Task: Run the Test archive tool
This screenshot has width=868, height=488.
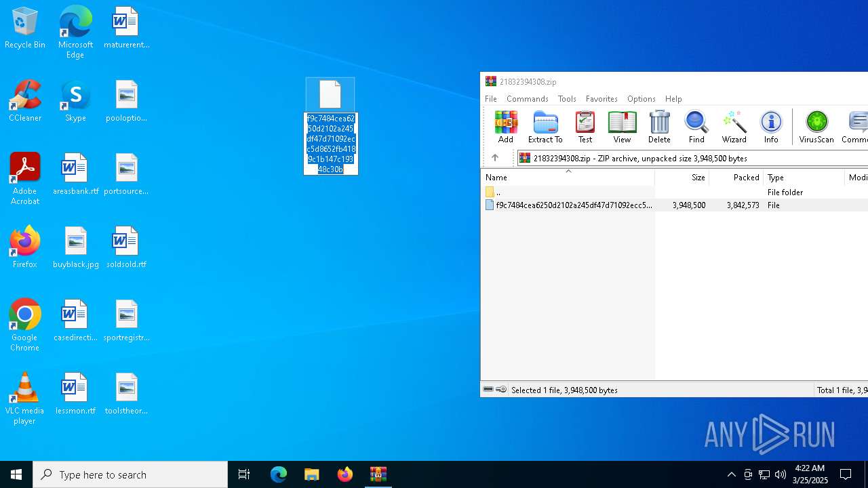Action: point(585,127)
